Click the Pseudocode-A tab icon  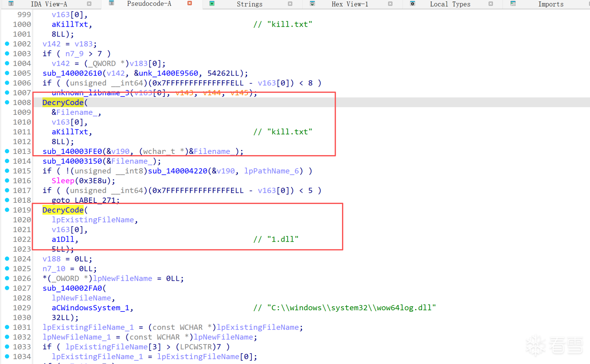pos(112,3)
